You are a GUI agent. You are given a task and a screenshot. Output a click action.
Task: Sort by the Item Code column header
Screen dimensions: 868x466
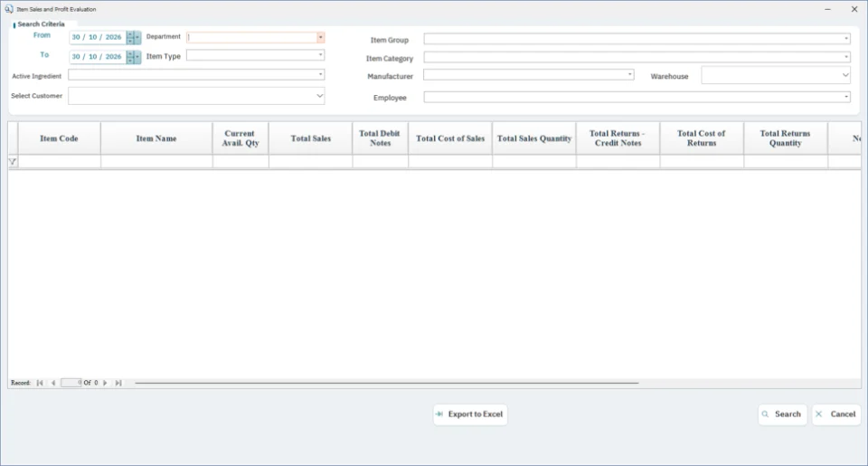point(60,138)
